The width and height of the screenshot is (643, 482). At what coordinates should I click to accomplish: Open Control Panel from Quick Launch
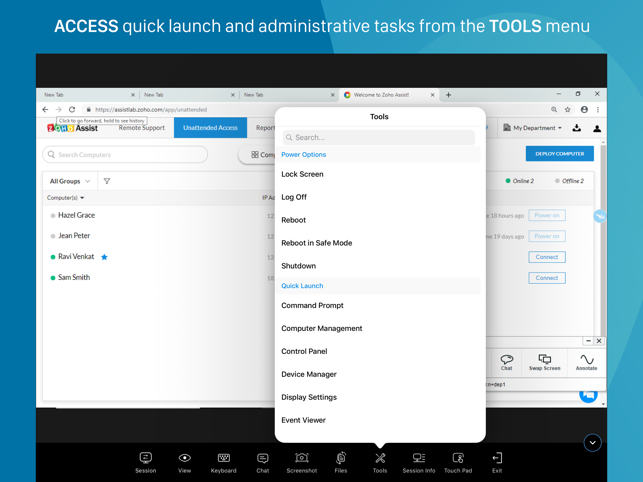tap(304, 351)
